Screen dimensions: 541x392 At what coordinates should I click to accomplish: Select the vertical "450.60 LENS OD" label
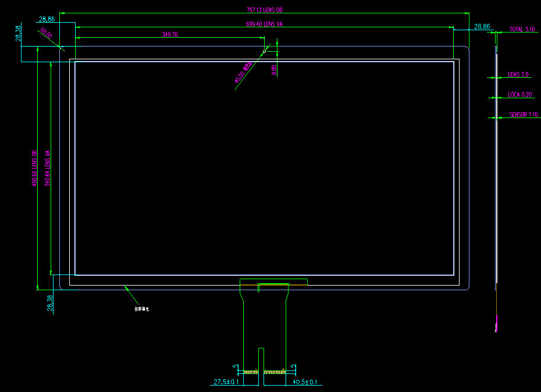tap(34, 169)
